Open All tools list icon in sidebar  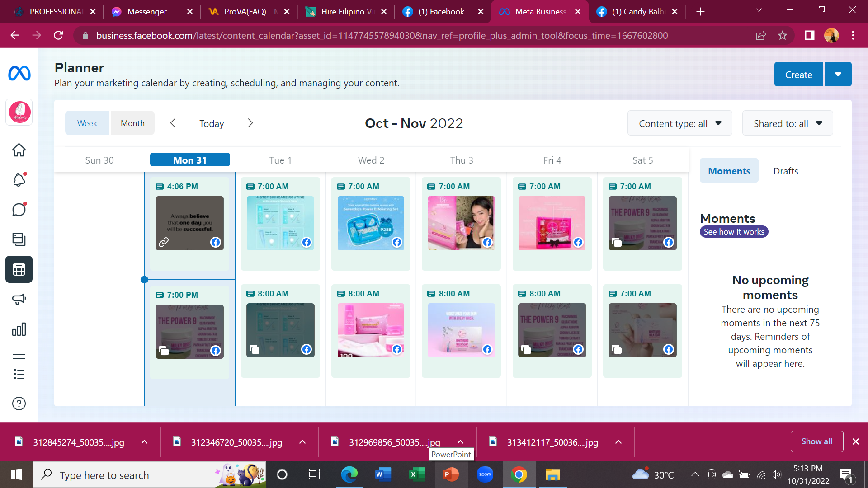(19, 374)
